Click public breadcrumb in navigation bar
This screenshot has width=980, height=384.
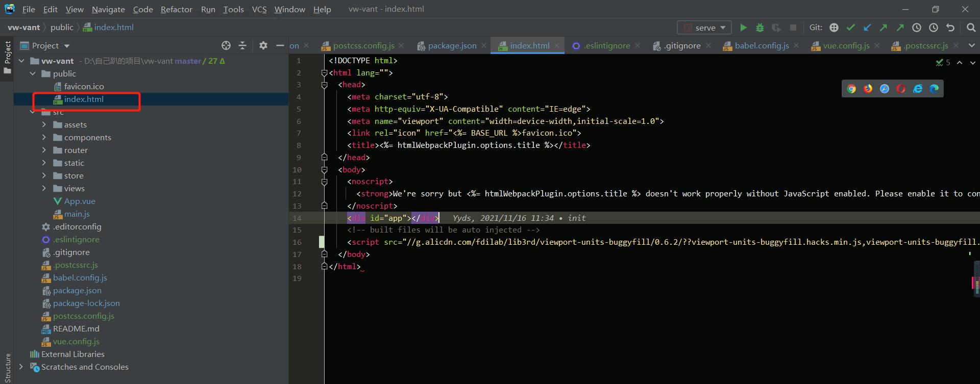click(x=62, y=27)
